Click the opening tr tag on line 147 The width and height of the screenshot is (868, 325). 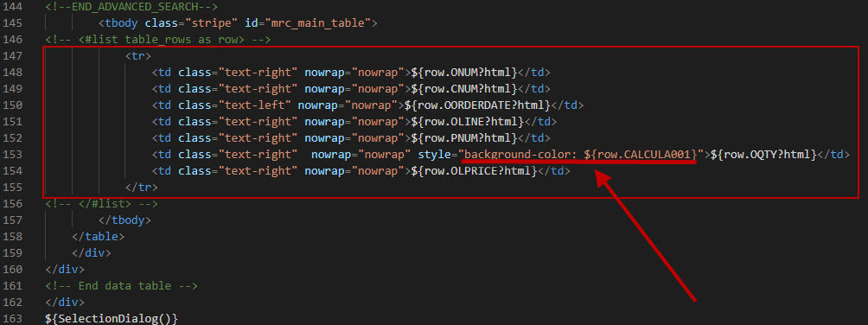pos(138,56)
